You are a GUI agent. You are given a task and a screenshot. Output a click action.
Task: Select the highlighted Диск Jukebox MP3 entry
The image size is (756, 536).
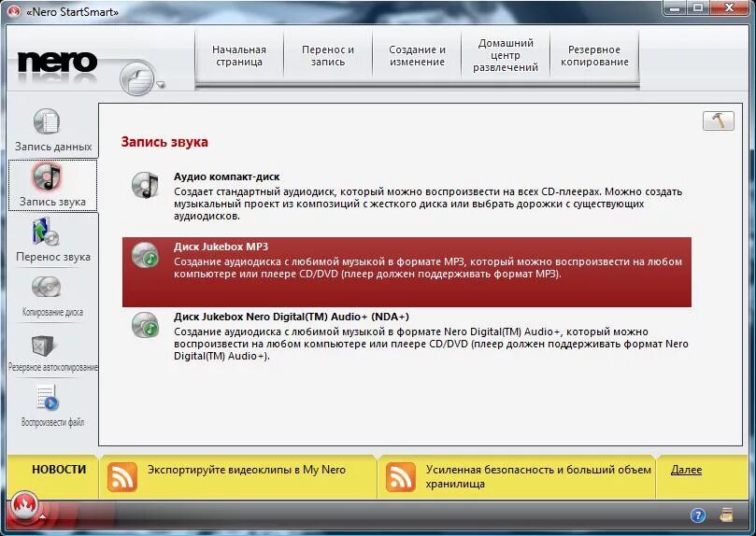point(407,272)
